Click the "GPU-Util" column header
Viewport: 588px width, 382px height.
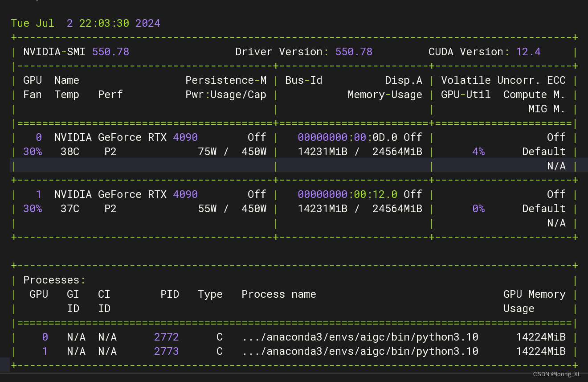coord(466,94)
